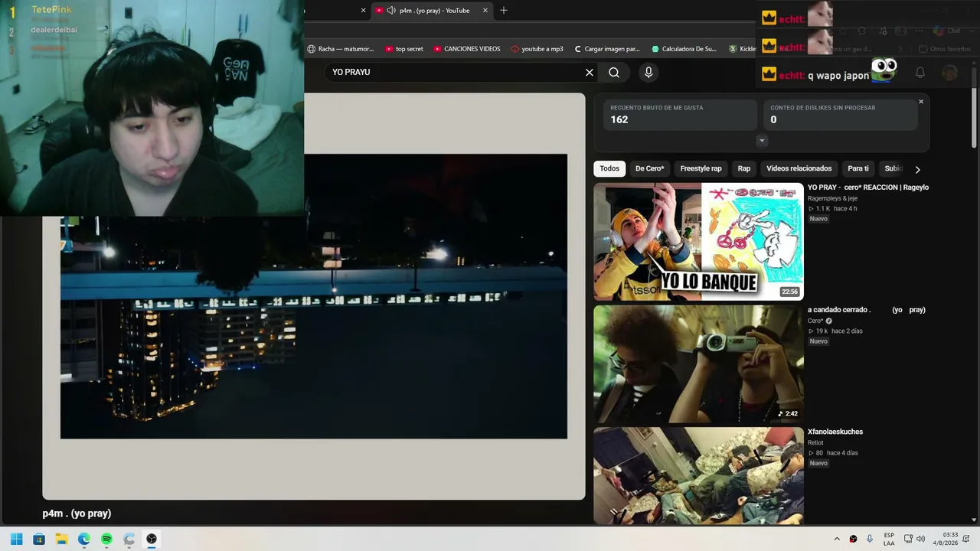Mute the p4m YouTube tab audio
Viewport: 980px width, 551px height.
click(x=391, y=11)
